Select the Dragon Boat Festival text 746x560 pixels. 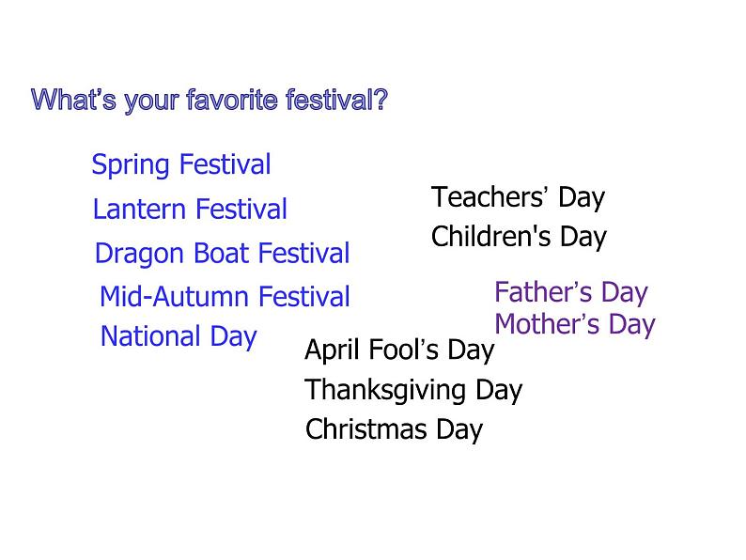(x=223, y=254)
